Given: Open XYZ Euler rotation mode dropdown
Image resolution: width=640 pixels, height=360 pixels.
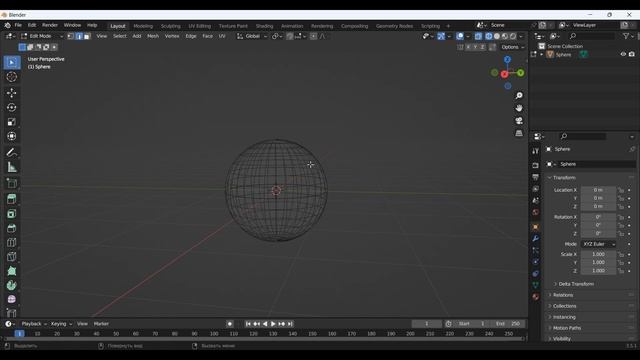Looking at the screenshot, I should (599, 244).
